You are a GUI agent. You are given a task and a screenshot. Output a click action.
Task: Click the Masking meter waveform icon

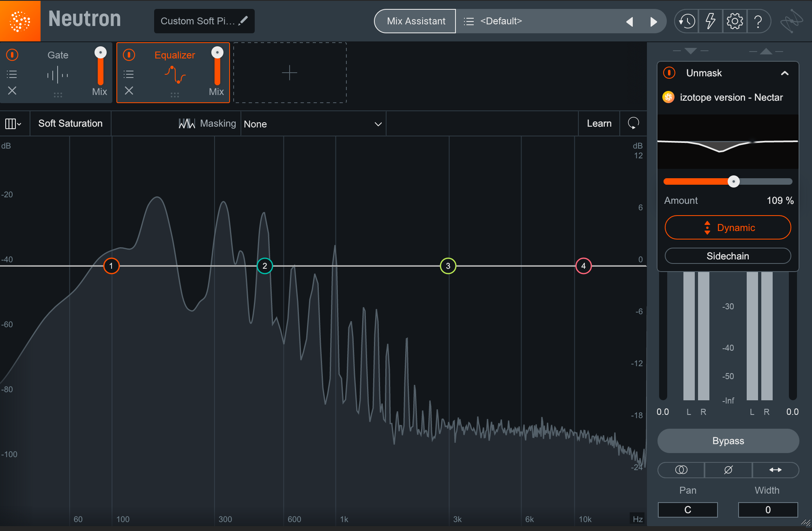point(187,123)
